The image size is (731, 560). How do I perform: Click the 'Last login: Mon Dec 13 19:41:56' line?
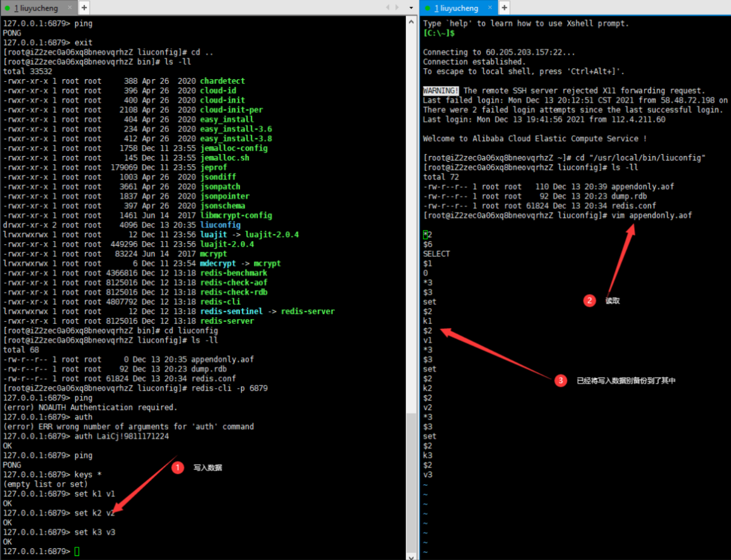544,120
